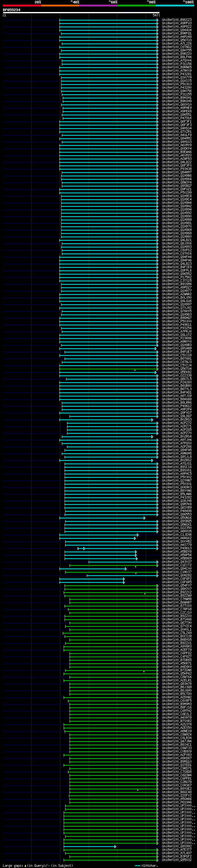Select hit label UniRef100_Q307Y9
This screenshot has height=868, width=197.
pyautogui.click(x=177, y=78)
